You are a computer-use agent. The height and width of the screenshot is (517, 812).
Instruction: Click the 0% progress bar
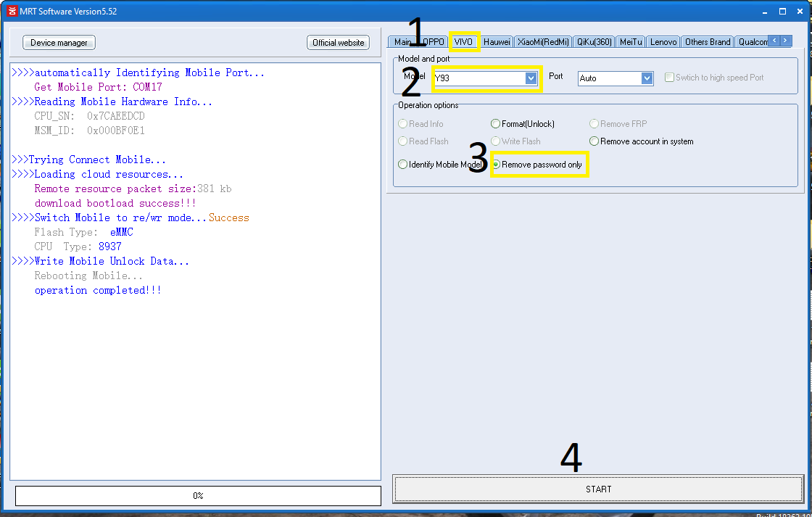pos(199,496)
